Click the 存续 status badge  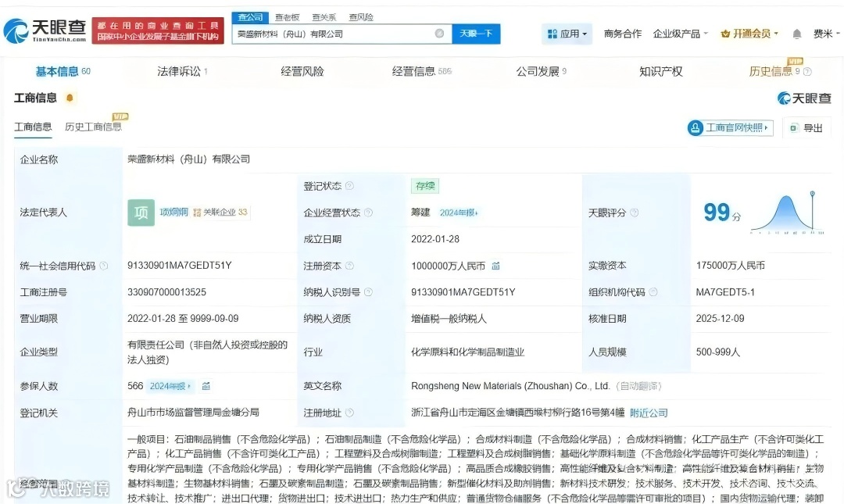(x=425, y=186)
